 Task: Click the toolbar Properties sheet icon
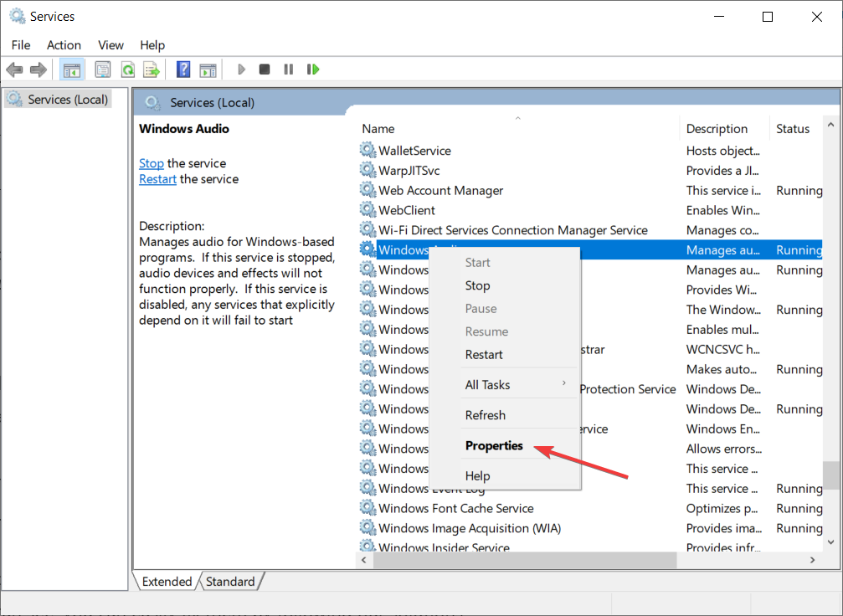click(x=103, y=69)
